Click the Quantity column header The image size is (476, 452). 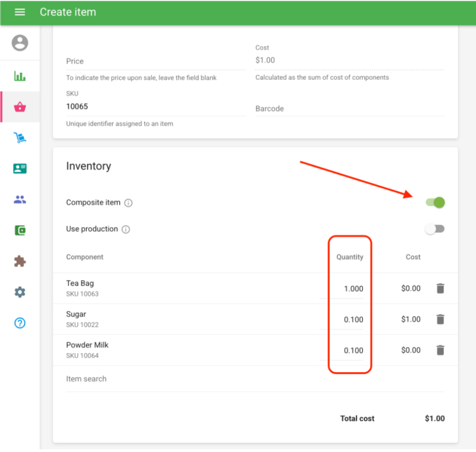click(350, 257)
